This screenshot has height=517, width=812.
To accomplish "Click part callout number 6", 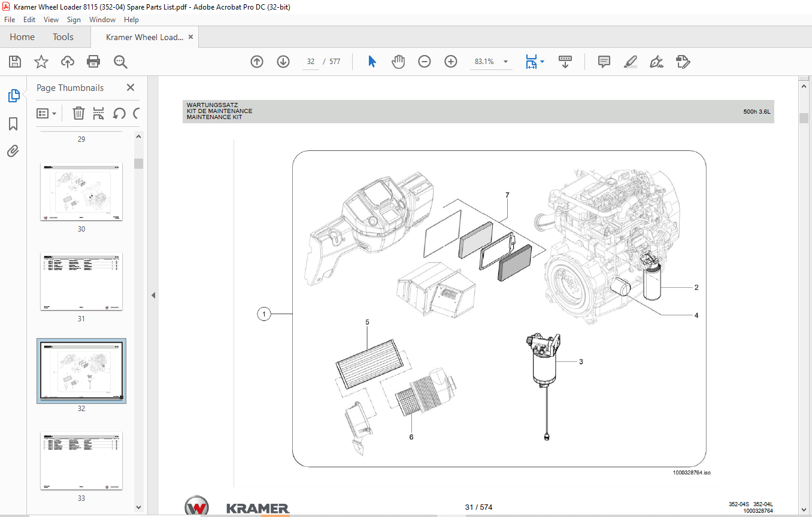I will pyautogui.click(x=411, y=437).
